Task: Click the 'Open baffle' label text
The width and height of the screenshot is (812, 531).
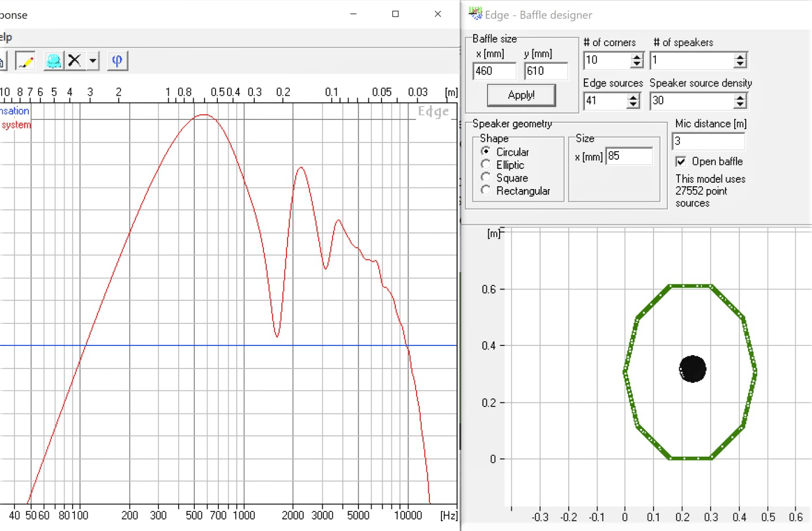Action: (x=717, y=161)
